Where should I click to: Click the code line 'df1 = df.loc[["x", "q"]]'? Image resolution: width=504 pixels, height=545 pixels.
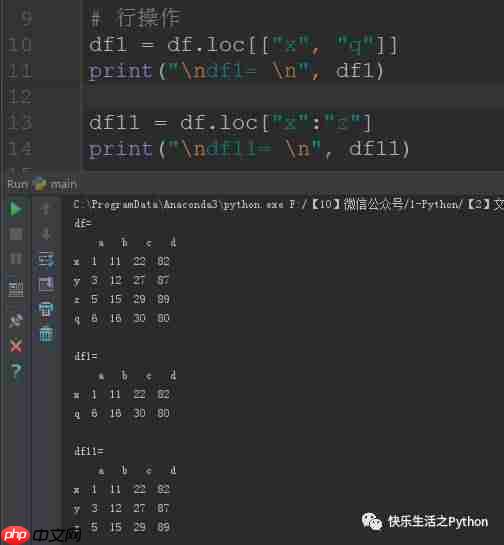tap(244, 45)
